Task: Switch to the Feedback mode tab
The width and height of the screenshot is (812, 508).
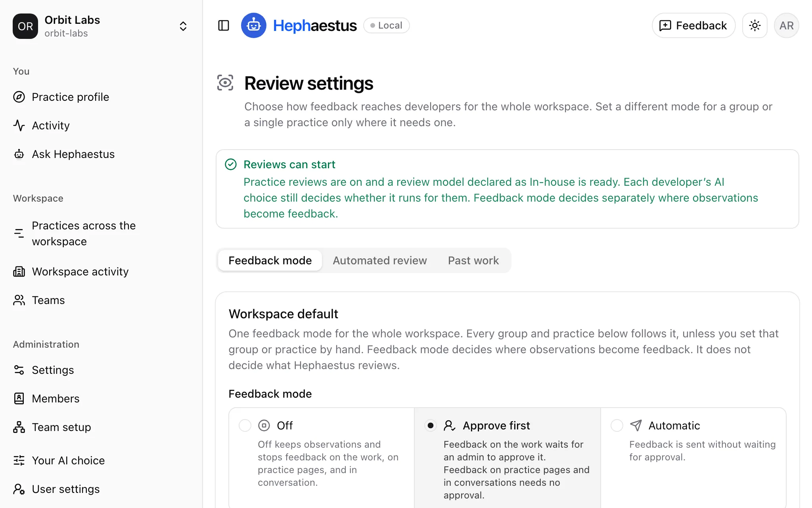Action: point(270,260)
